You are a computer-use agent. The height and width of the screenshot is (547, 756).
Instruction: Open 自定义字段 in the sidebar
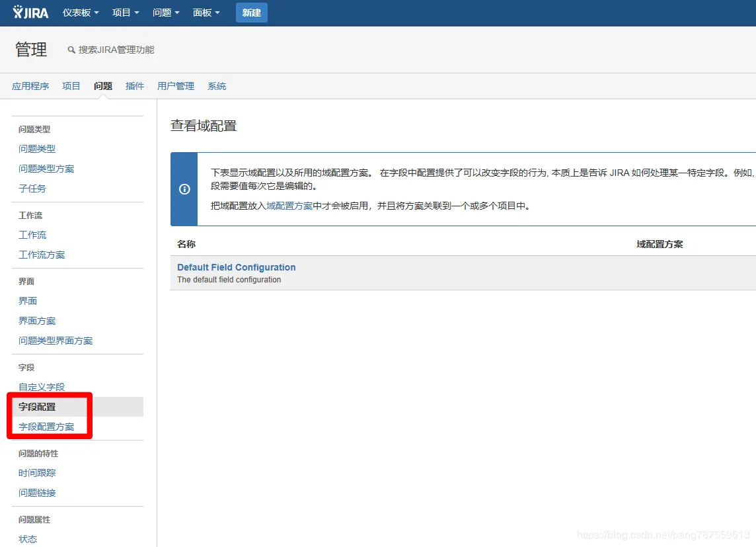pos(42,387)
